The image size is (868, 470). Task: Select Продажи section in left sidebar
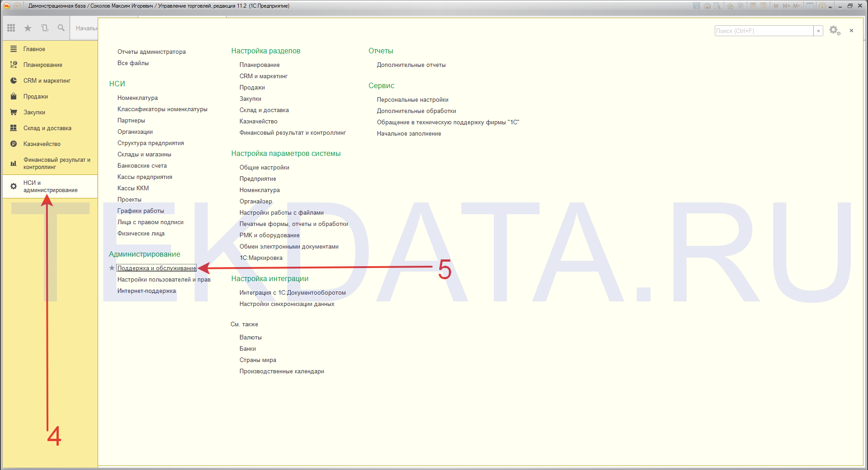point(35,96)
